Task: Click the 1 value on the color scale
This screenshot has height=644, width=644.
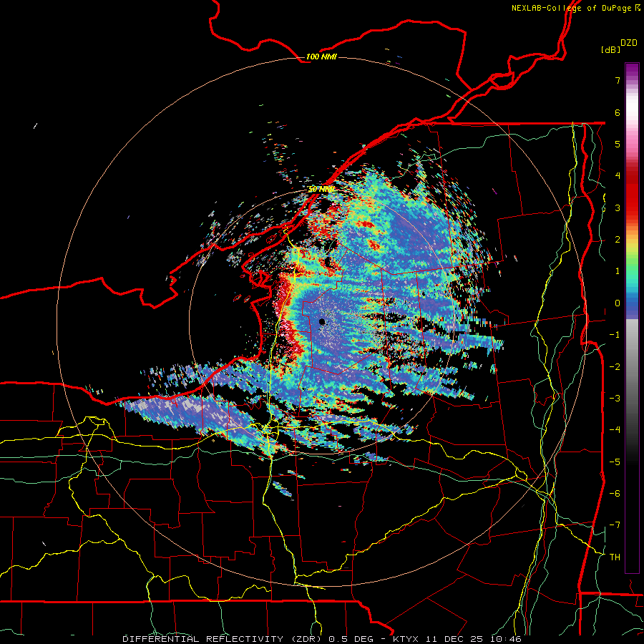Action: pyautogui.click(x=618, y=271)
